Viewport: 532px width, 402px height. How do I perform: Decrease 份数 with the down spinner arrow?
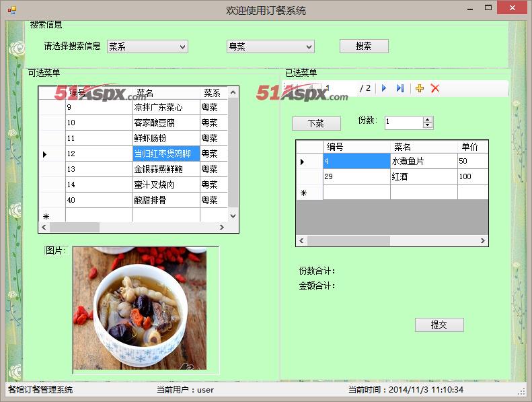(428, 125)
